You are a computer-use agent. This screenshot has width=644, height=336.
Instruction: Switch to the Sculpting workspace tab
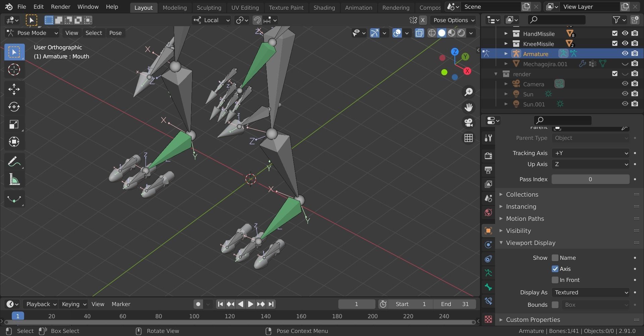(209, 7)
